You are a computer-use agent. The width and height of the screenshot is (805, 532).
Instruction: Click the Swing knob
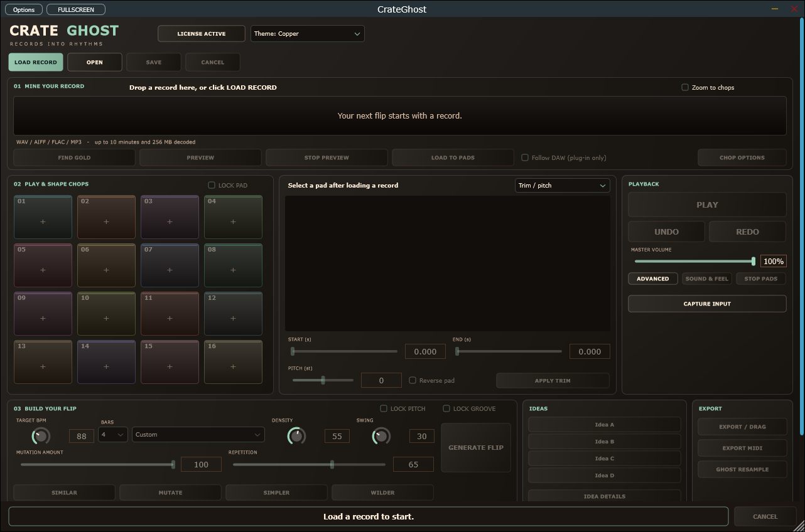[381, 435]
